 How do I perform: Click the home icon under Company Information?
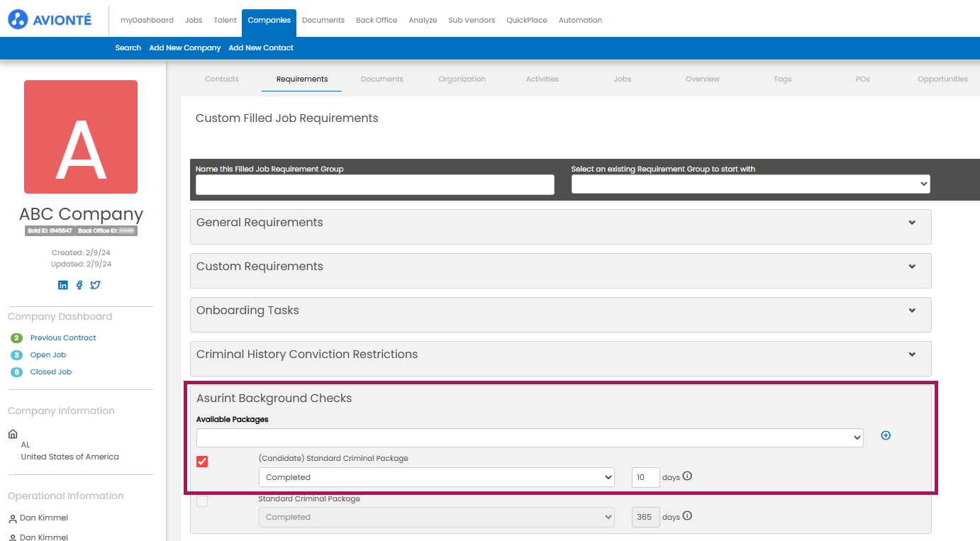click(x=13, y=434)
